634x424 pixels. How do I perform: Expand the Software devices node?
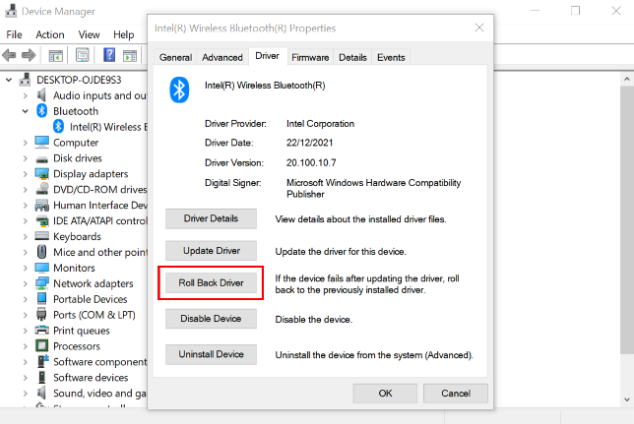click(x=25, y=378)
